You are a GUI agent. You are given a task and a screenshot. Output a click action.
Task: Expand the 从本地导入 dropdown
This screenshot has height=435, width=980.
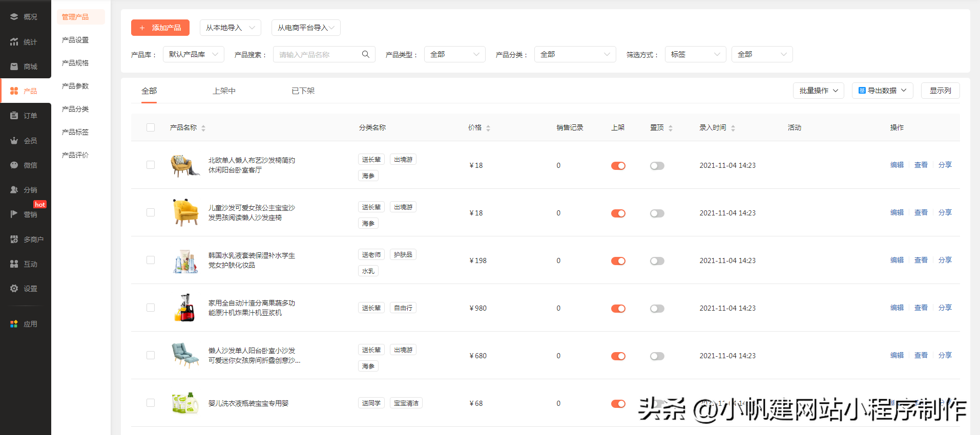point(230,28)
